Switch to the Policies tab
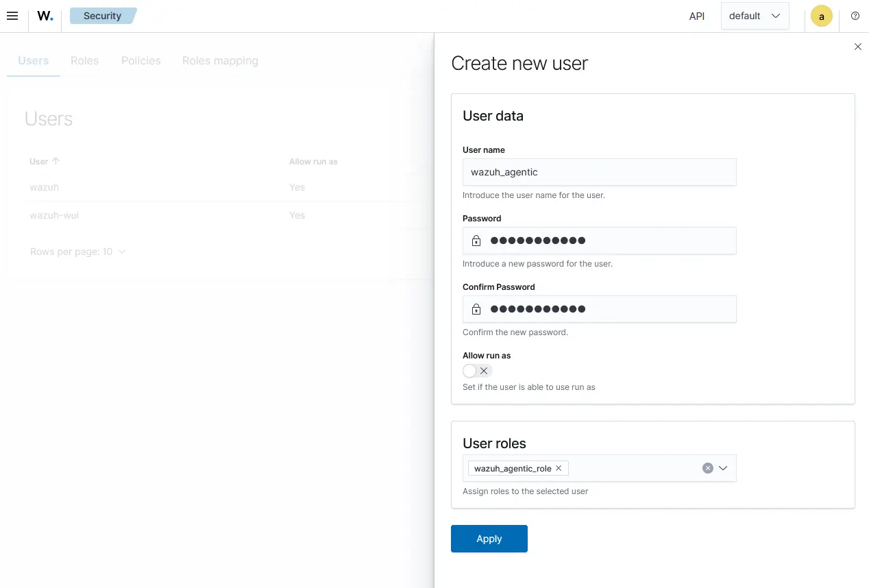Image resolution: width=869 pixels, height=588 pixels. click(x=140, y=60)
